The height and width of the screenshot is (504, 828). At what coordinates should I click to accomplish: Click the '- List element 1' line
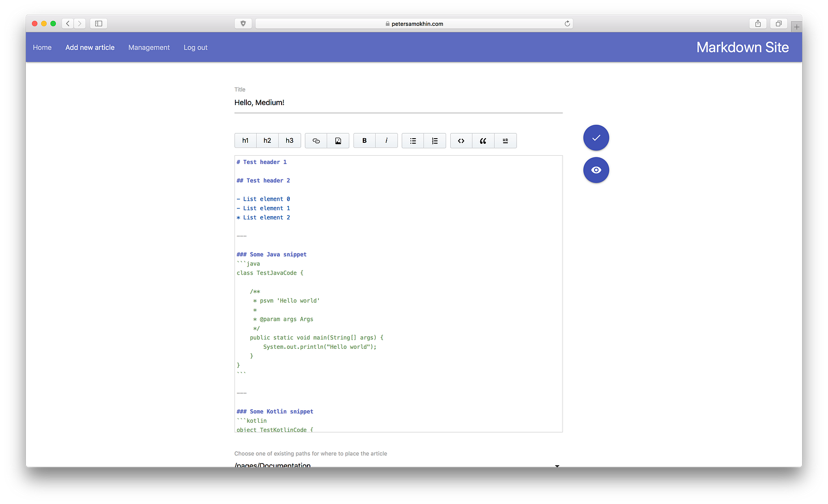click(263, 209)
